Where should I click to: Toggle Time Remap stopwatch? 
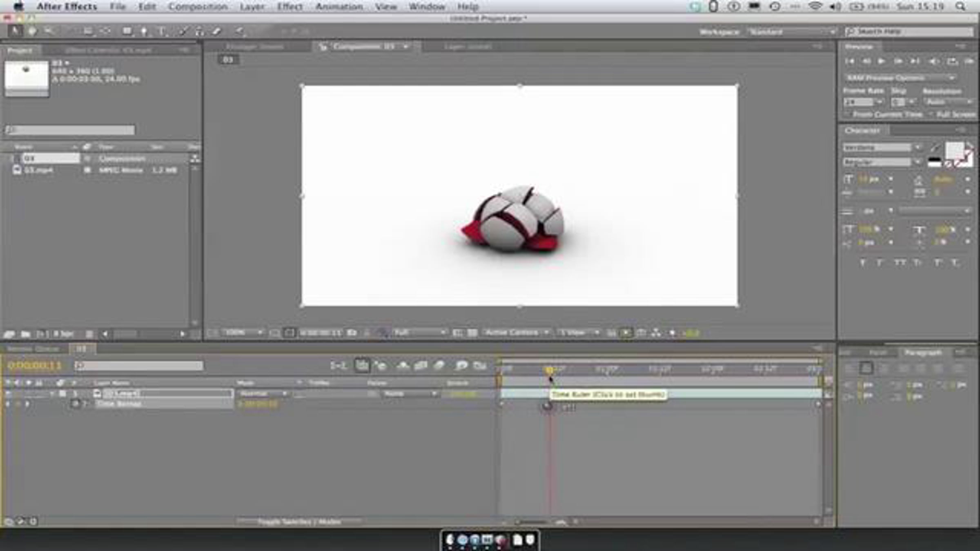[76, 404]
